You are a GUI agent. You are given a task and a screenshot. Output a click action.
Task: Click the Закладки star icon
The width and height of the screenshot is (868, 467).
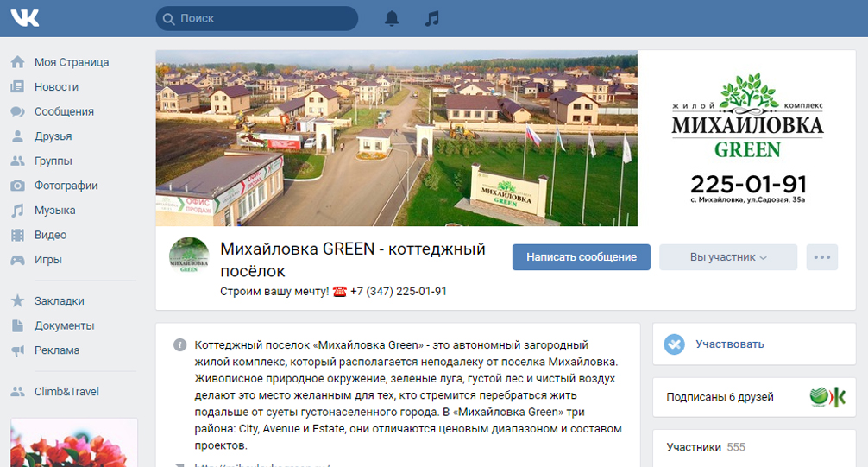click(18, 300)
